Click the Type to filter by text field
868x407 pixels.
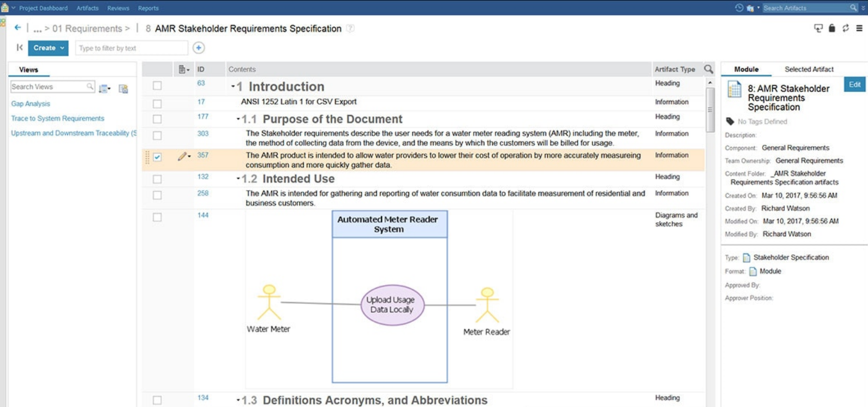[x=131, y=48]
